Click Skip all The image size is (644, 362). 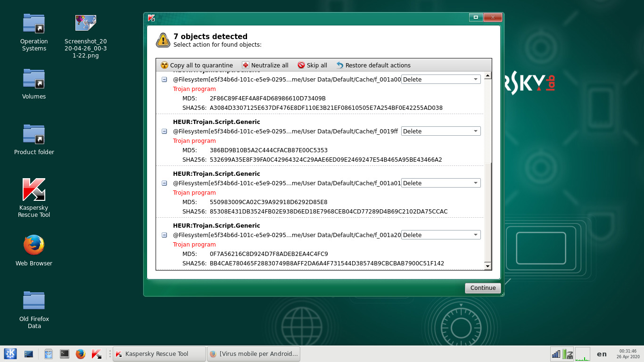coord(312,65)
